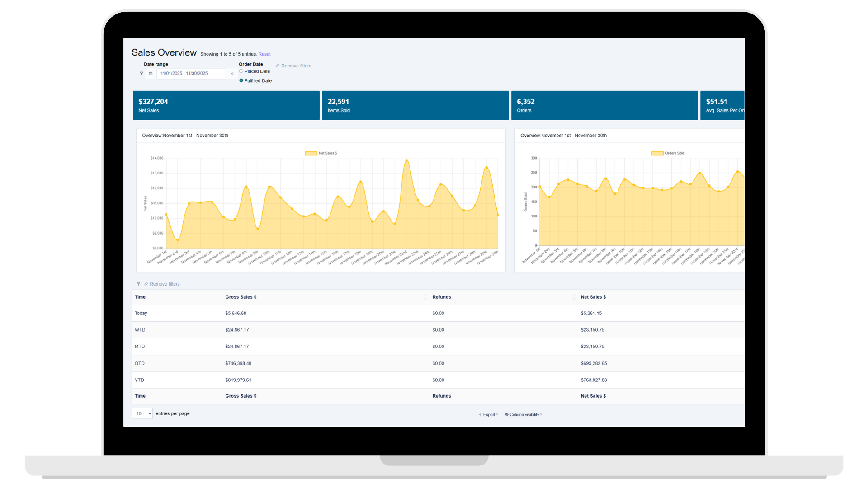Select the Placed Date radio button

[241, 71]
